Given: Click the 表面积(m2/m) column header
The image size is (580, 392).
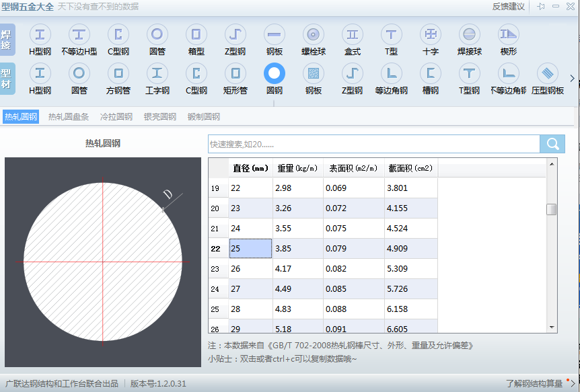Looking at the screenshot, I should coord(354,168).
